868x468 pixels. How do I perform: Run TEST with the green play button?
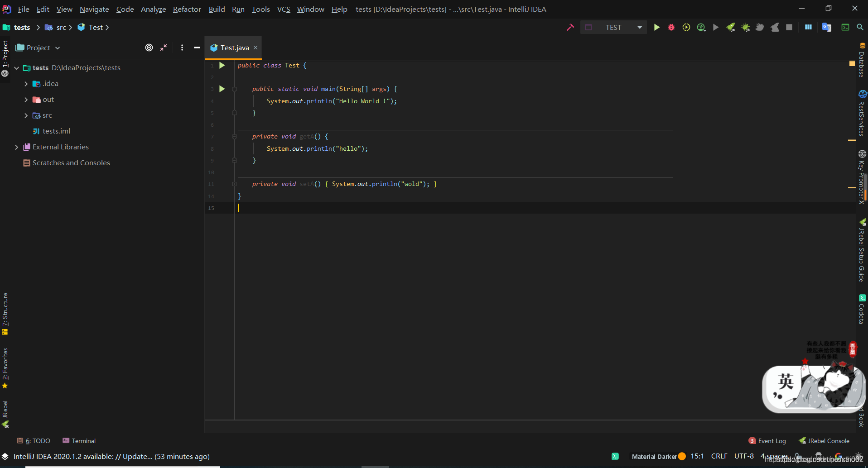pos(656,27)
